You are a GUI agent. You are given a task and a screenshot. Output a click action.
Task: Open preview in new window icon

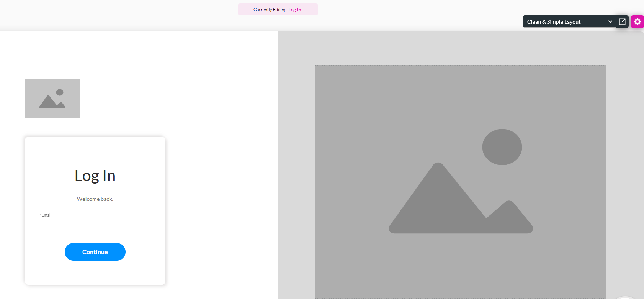623,22
